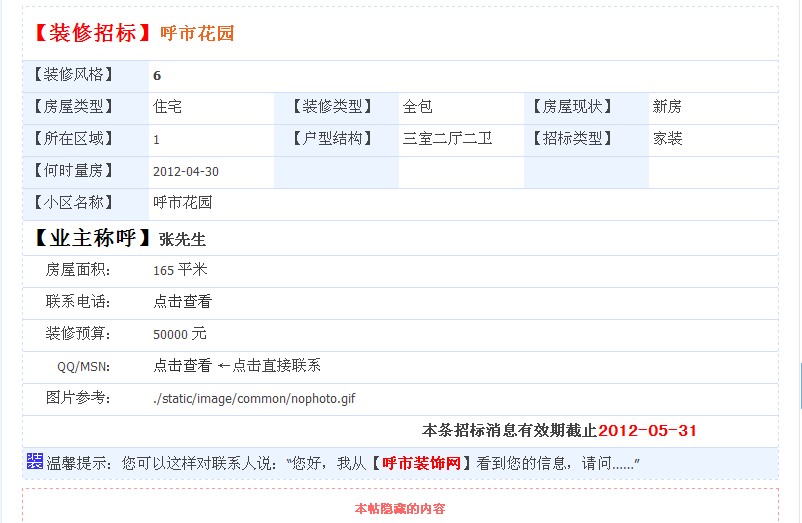The height and width of the screenshot is (523, 802).
Task: Select the 50000 元 budget value
Action: click(180, 334)
